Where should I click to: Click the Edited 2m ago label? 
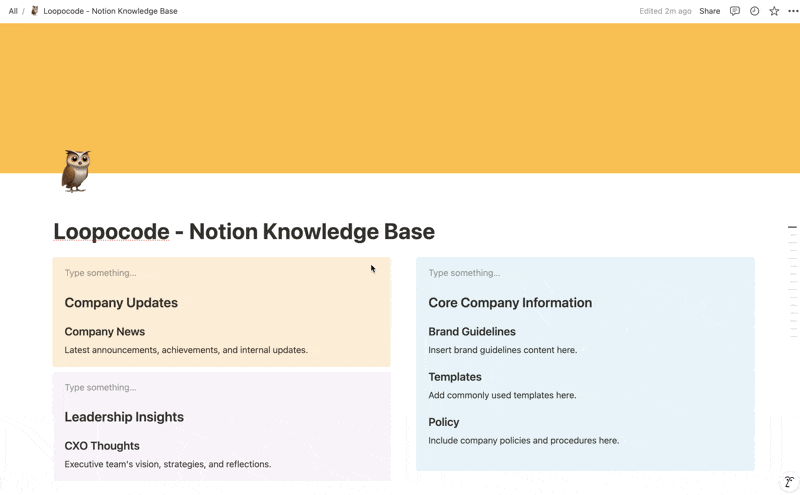665,11
